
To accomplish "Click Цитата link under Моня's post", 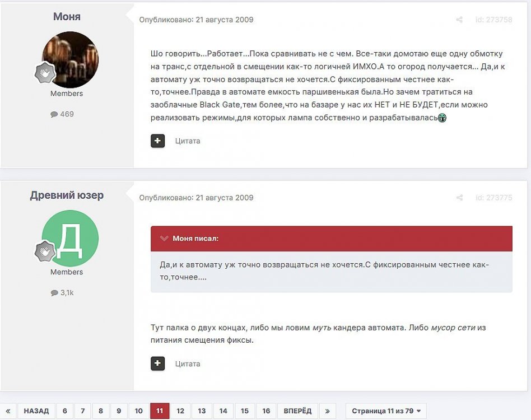I will tap(188, 141).
